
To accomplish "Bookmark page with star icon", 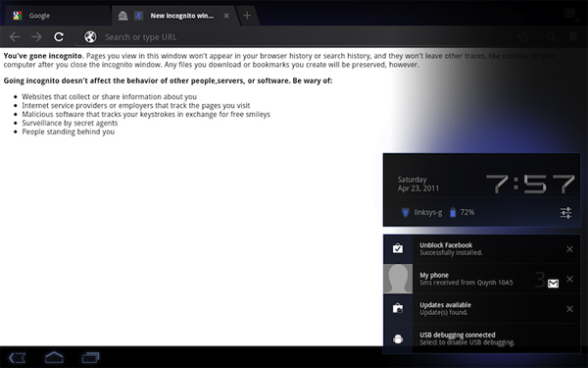I will coord(523,37).
